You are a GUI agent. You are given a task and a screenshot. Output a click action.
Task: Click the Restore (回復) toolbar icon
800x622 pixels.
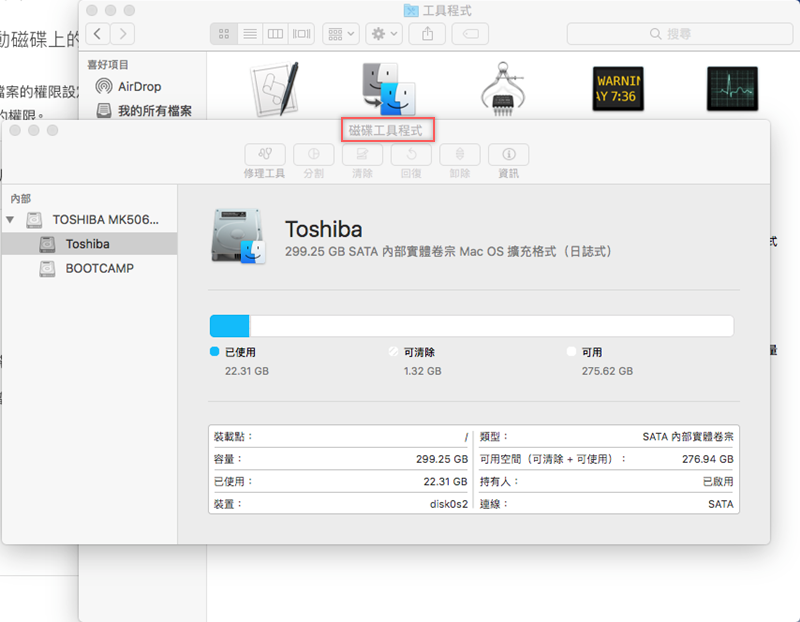(411, 155)
